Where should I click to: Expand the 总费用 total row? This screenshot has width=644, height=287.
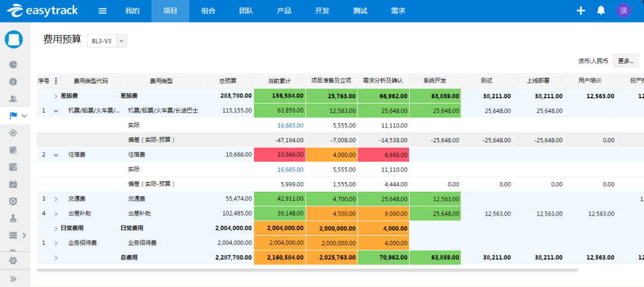tap(56, 258)
